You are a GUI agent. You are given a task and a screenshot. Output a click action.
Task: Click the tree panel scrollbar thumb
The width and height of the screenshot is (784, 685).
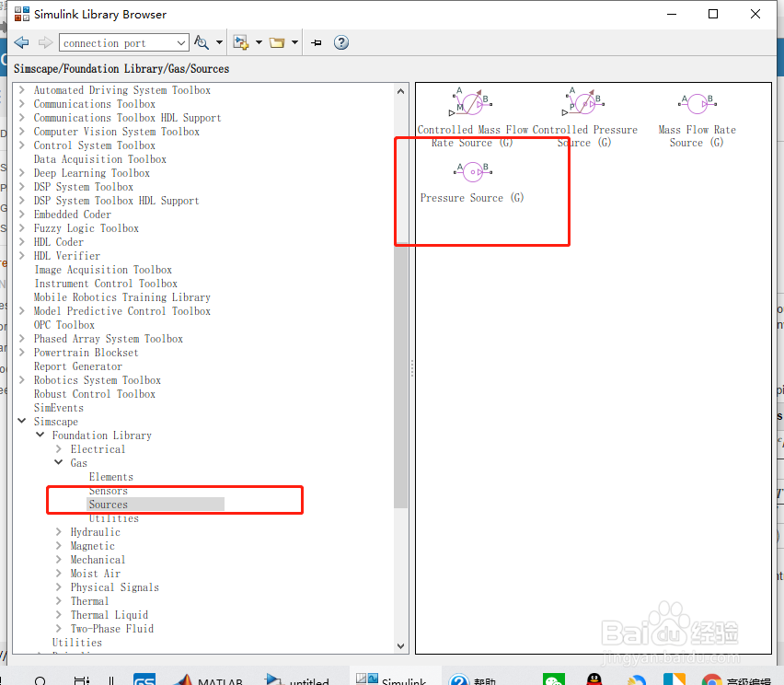(400, 377)
